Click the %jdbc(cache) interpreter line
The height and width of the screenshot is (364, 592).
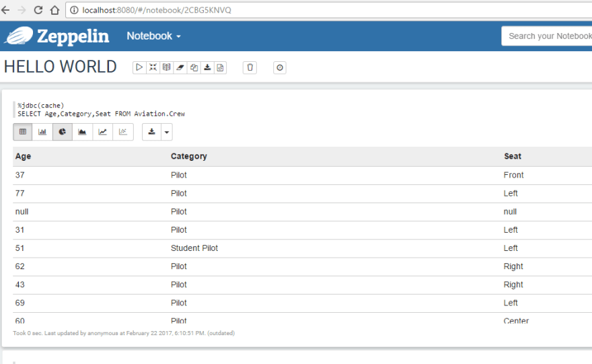pyautogui.click(x=41, y=106)
